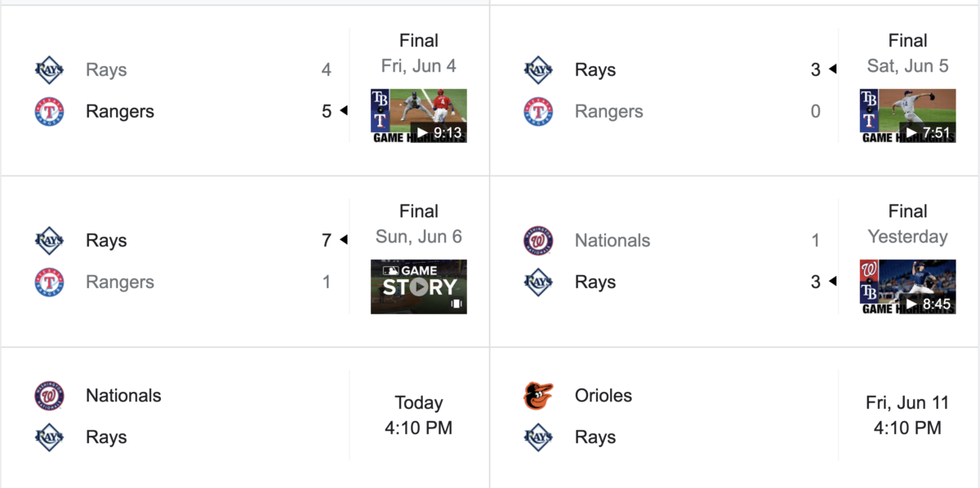Play the 7:51 game highlights video
980x488 pixels.
(907, 116)
